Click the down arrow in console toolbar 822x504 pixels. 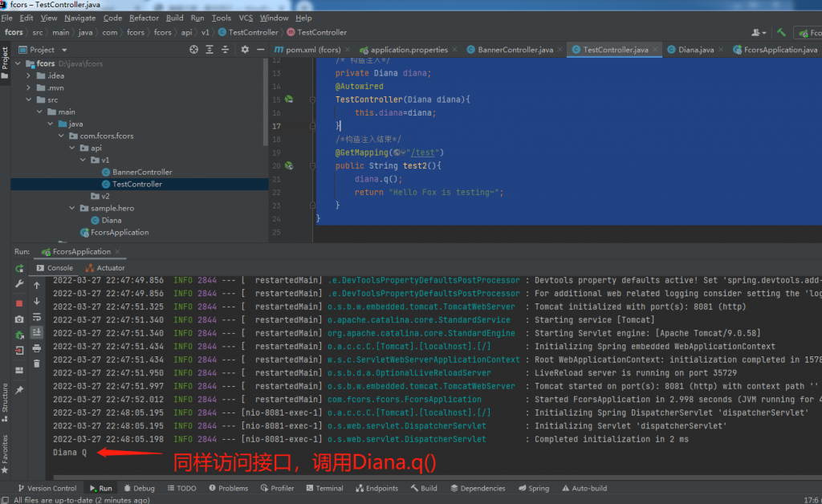(x=37, y=301)
